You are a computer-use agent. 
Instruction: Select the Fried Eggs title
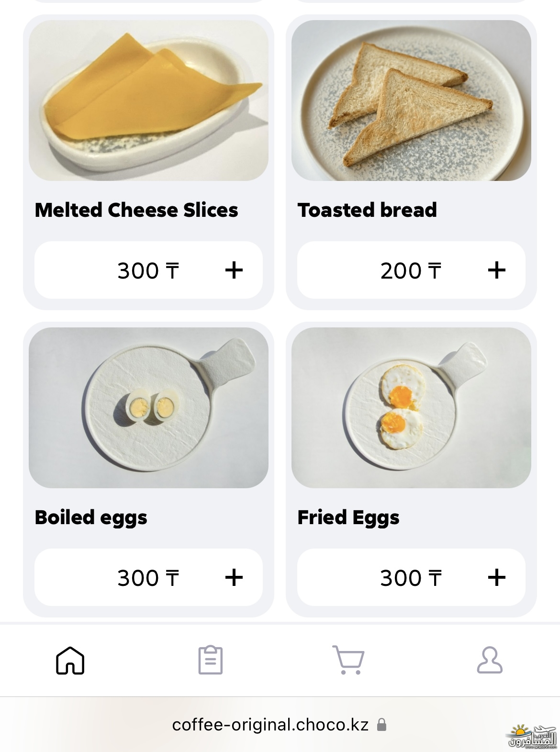[348, 517]
